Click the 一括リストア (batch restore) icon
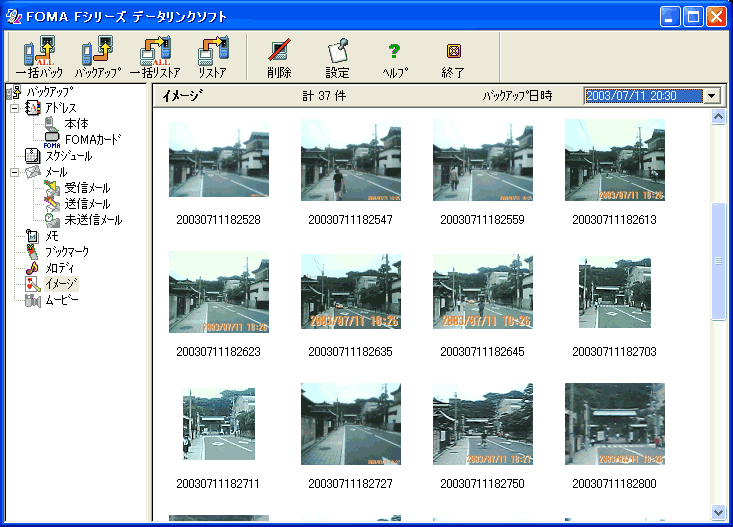 coord(155,56)
